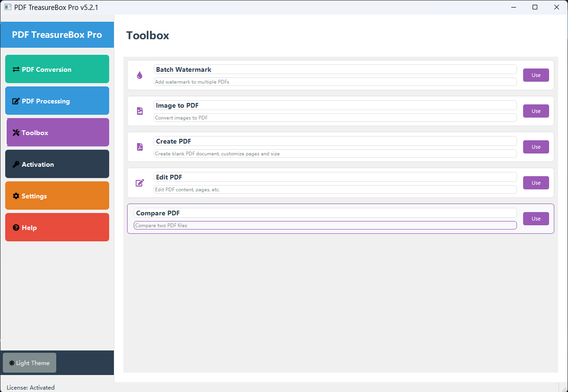Open the PDF Conversion section
The image size is (568, 392).
click(57, 69)
